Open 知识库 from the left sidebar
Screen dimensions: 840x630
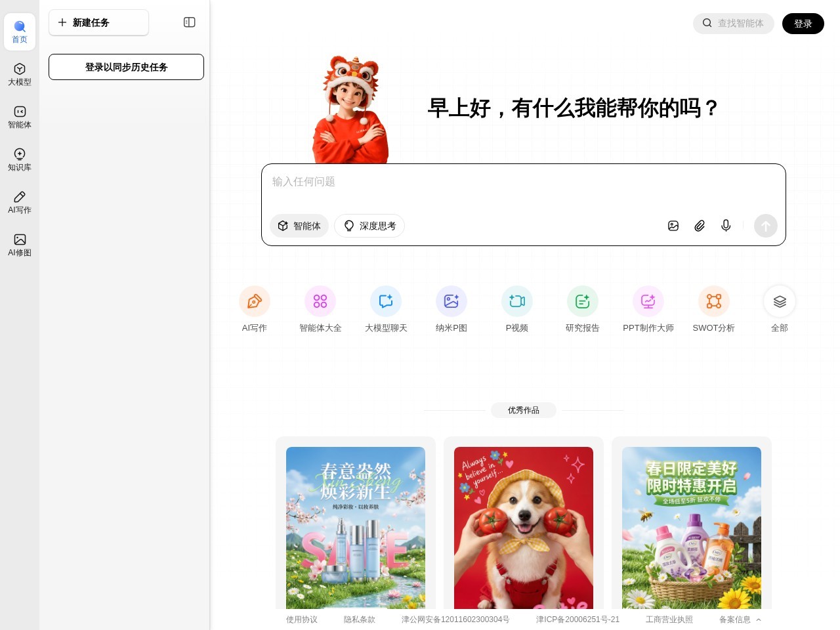coord(19,159)
